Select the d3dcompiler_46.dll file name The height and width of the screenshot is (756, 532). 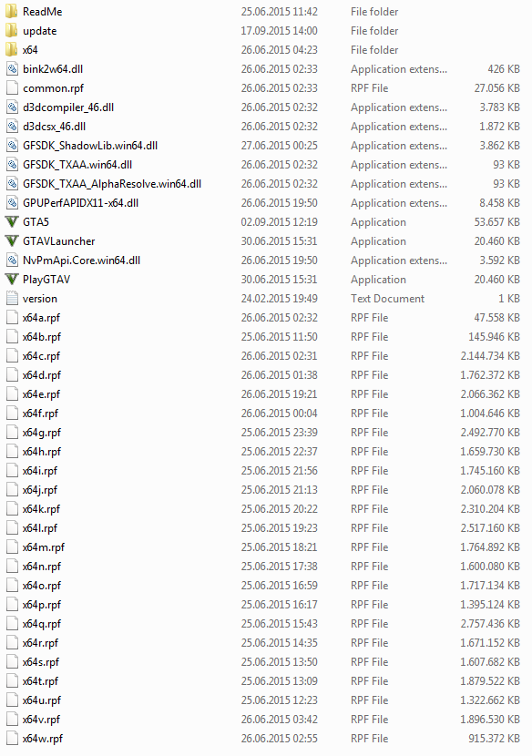(68, 107)
